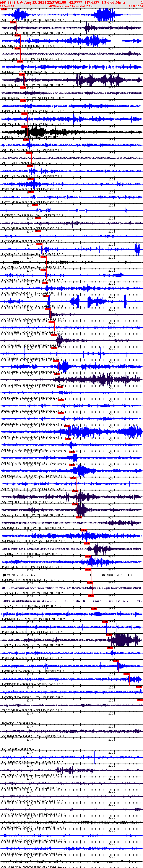Select the UW.LKVW EHZ station label
Screen dimensions: 143x868
(x=33, y=463)
